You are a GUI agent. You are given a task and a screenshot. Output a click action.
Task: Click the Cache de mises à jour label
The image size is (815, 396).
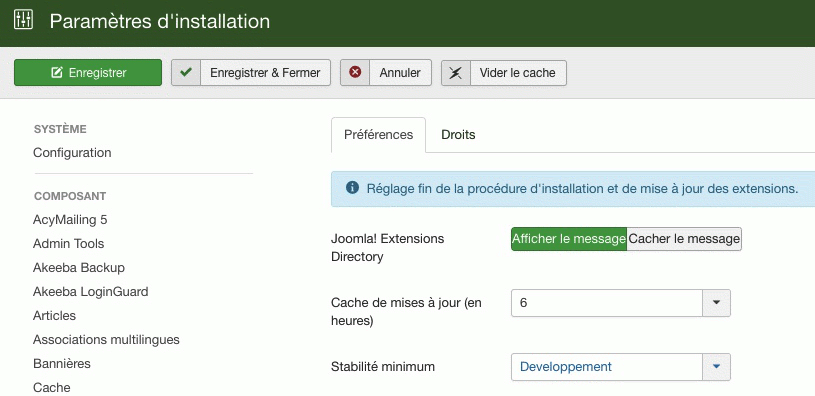click(406, 312)
